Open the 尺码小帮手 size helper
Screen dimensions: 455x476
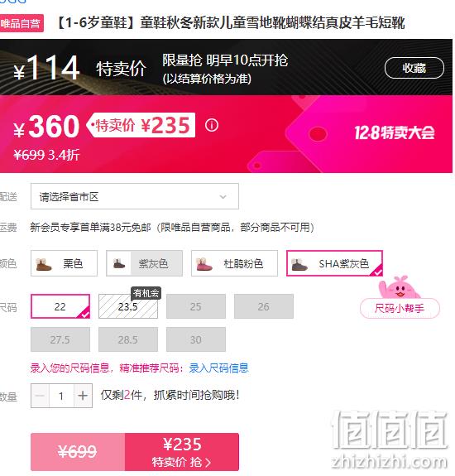pyautogui.click(x=400, y=309)
